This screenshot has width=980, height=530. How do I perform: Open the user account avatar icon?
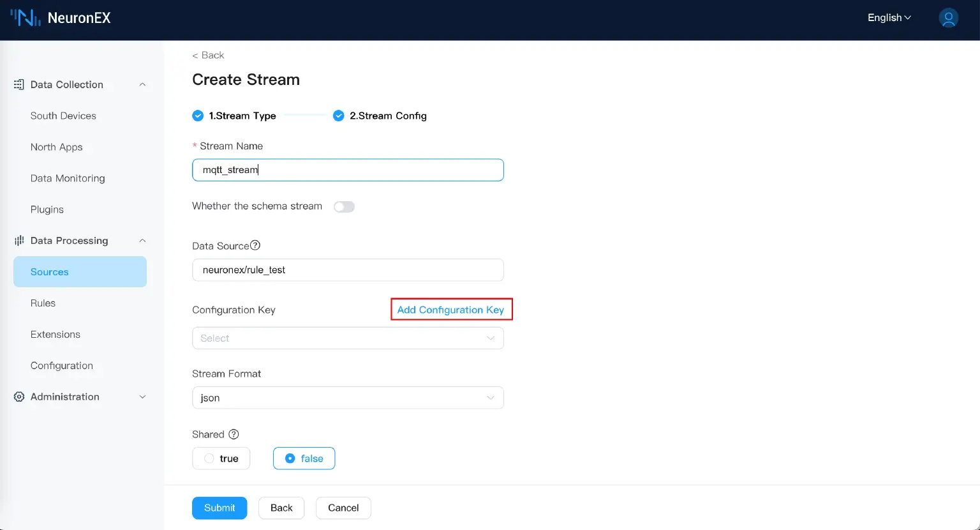(x=948, y=18)
